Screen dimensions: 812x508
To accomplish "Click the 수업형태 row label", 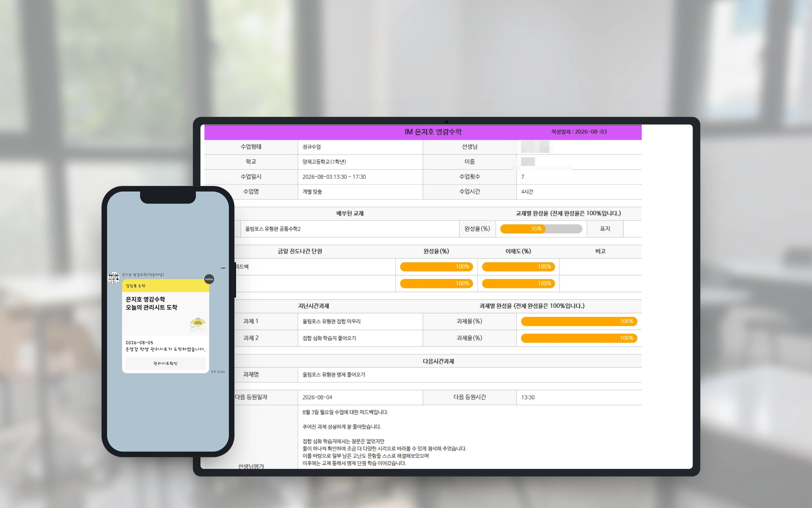I will pyautogui.click(x=251, y=147).
